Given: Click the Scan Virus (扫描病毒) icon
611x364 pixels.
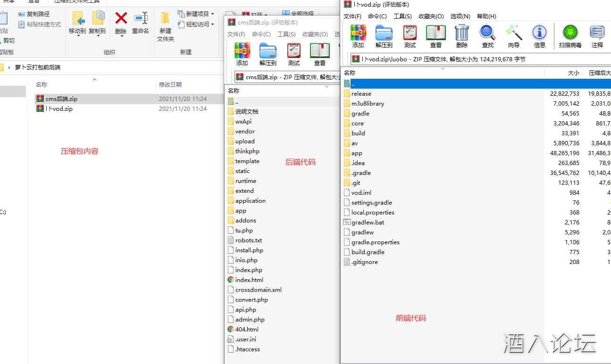Looking at the screenshot, I should (x=570, y=36).
